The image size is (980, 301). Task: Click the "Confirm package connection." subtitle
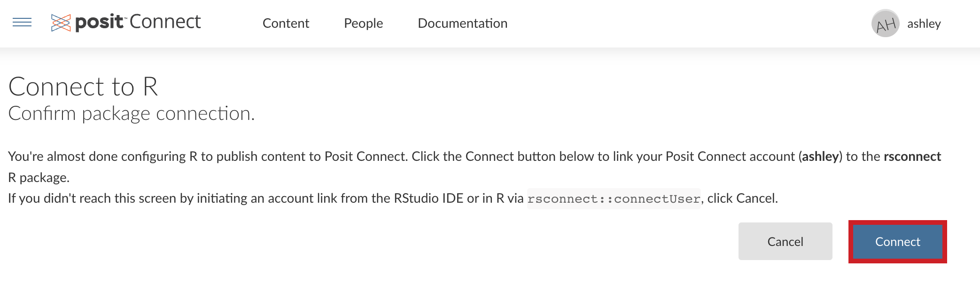click(132, 114)
